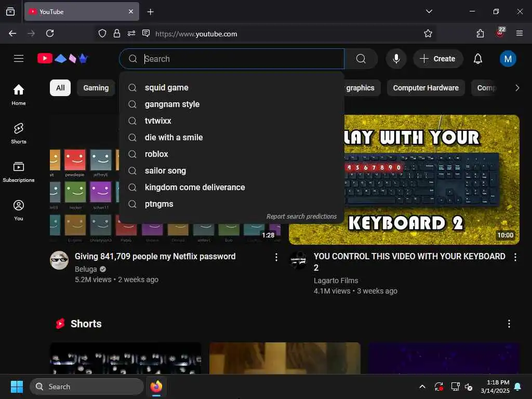This screenshot has height=399, width=532.
Task: Select the Computer Hardware filter chip
Action: point(425,88)
